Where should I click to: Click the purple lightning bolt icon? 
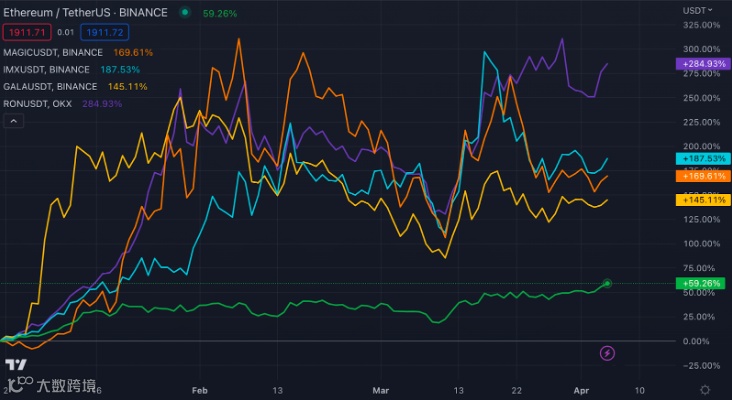point(607,353)
